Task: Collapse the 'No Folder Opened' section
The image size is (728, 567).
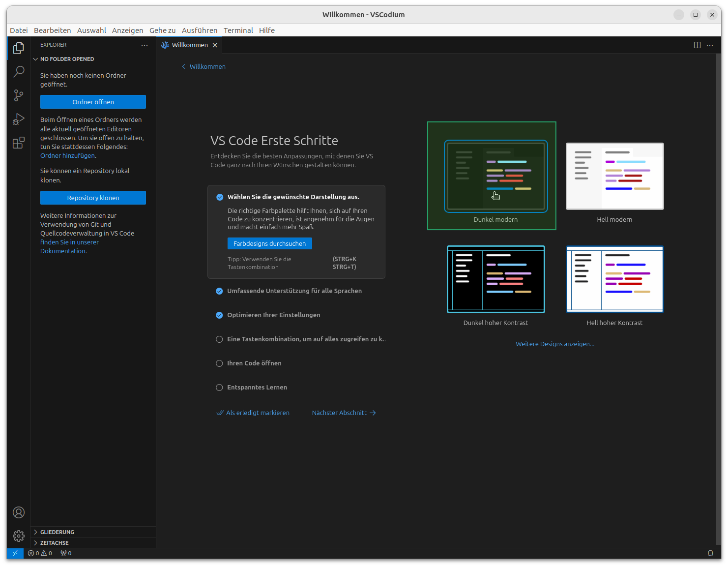Action: 35,59
